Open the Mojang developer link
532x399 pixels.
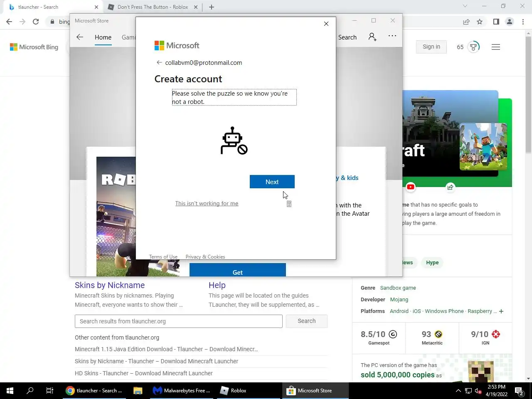(399, 299)
